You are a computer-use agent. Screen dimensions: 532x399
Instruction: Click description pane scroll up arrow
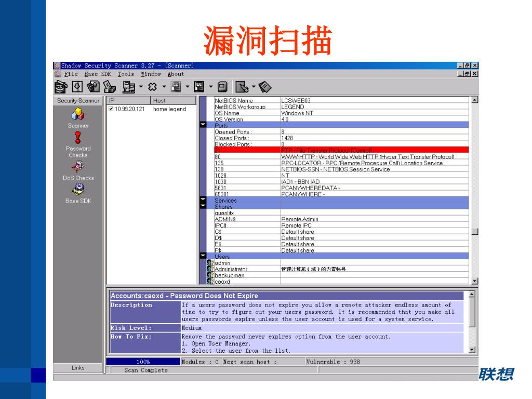click(472, 294)
